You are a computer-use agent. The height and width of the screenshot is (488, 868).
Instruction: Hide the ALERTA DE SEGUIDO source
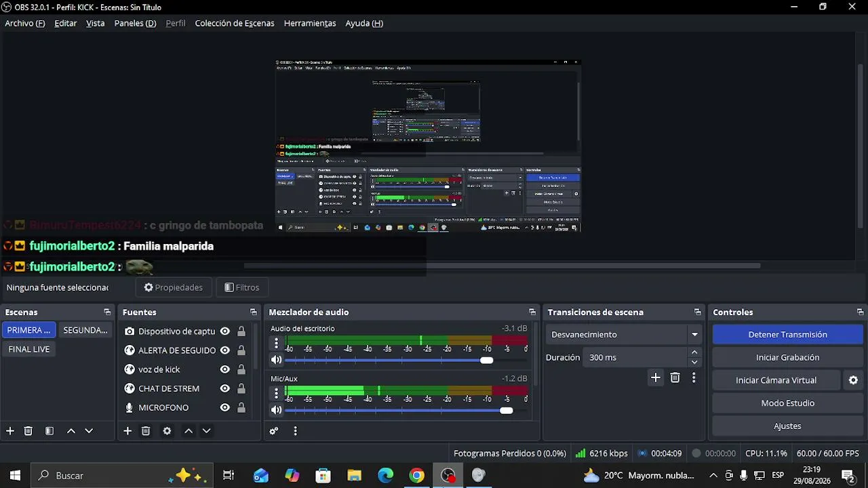click(x=224, y=350)
